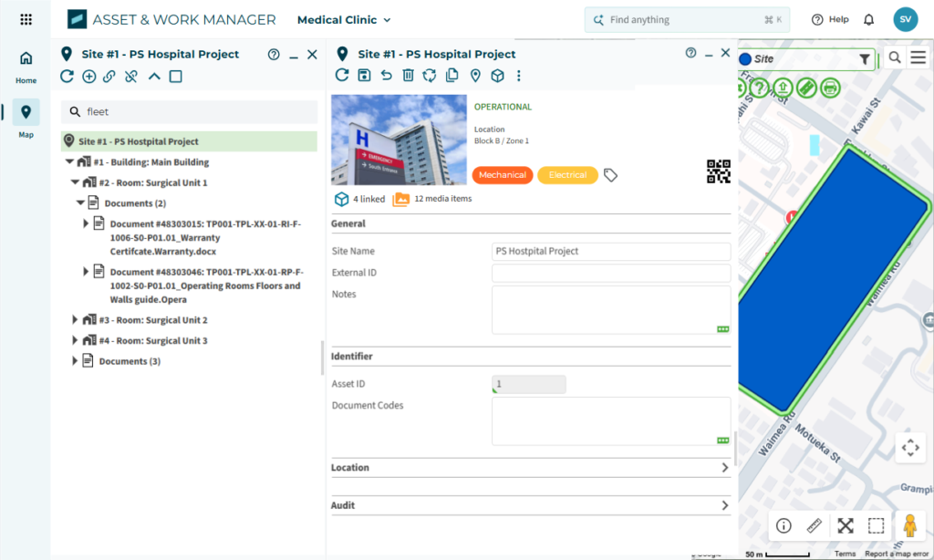Add new item in tree panel
934x560 pixels.
click(88, 77)
